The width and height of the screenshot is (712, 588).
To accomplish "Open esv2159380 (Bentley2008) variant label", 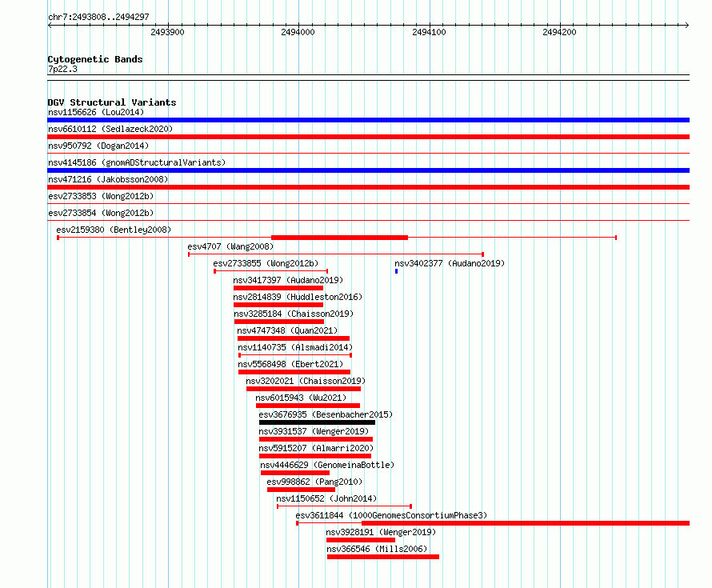I will pyautogui.click(x=114, y=230).
